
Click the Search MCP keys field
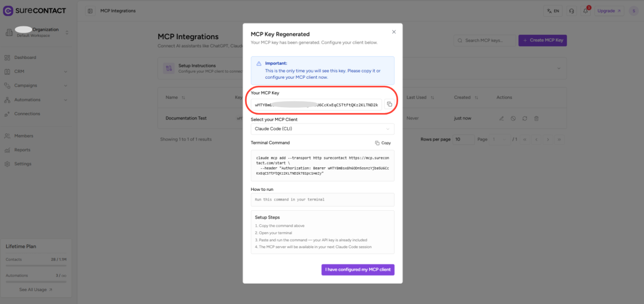pos(483,41)
